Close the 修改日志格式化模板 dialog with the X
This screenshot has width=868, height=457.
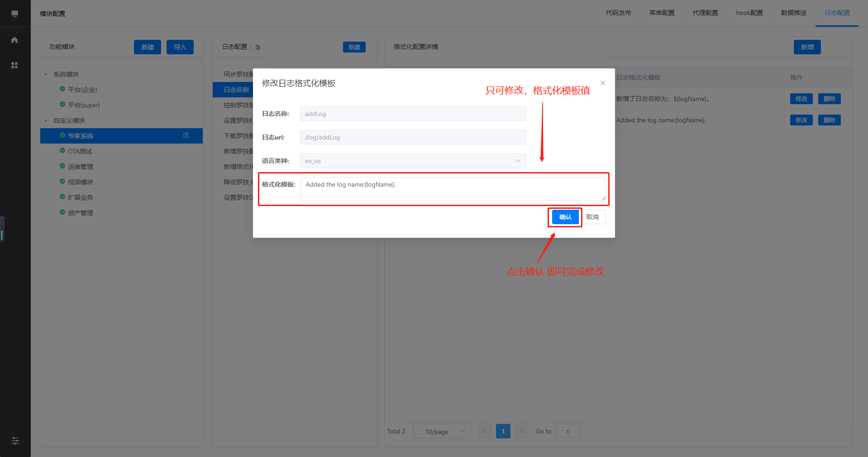603,83
